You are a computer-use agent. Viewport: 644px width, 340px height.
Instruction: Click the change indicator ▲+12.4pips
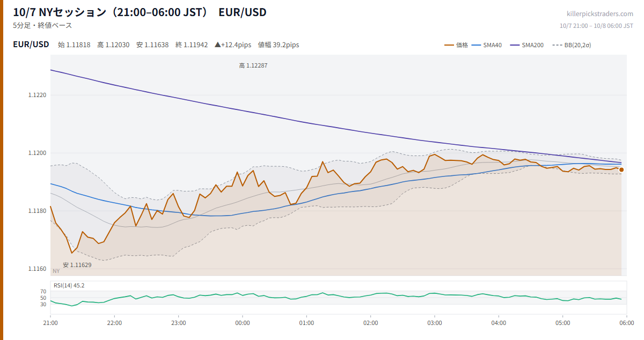click(x=233, y=45)
